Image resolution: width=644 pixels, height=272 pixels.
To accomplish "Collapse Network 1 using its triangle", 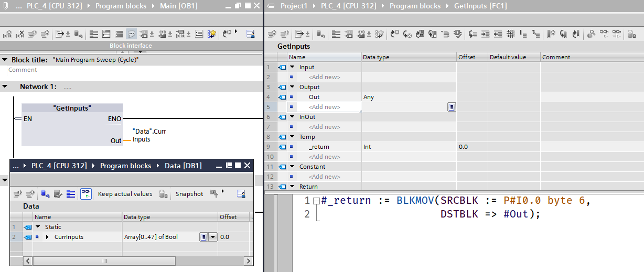I will [x=5, y=86].
